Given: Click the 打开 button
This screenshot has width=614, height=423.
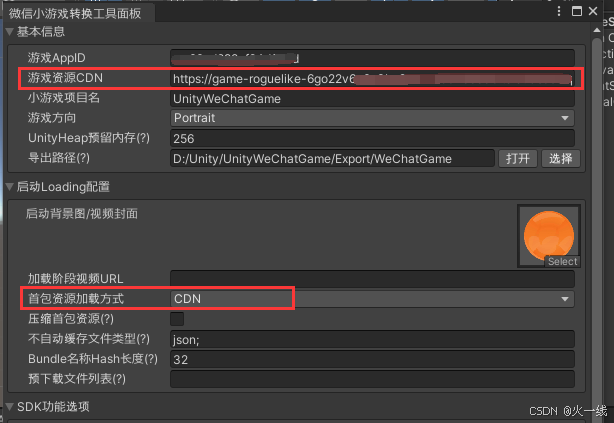Looking at the screenshot, I should pyautogui.click(x=518, y=158).
